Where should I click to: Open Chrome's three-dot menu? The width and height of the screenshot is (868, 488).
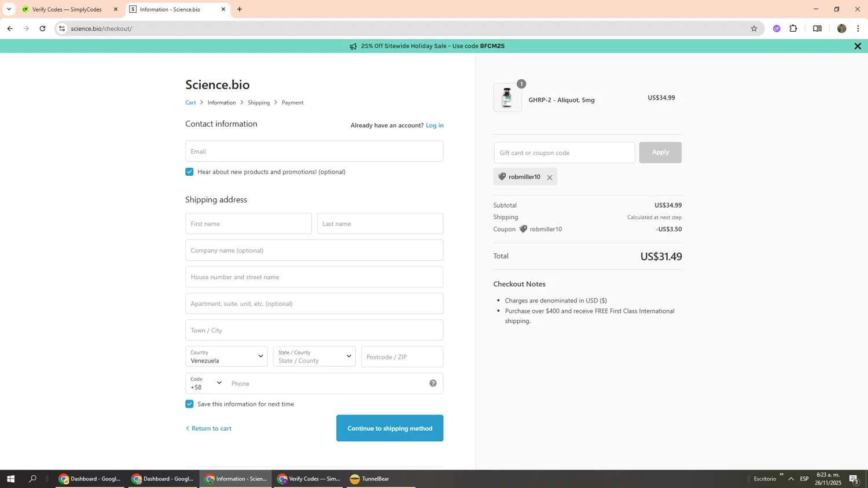click(x=858, y=28)
